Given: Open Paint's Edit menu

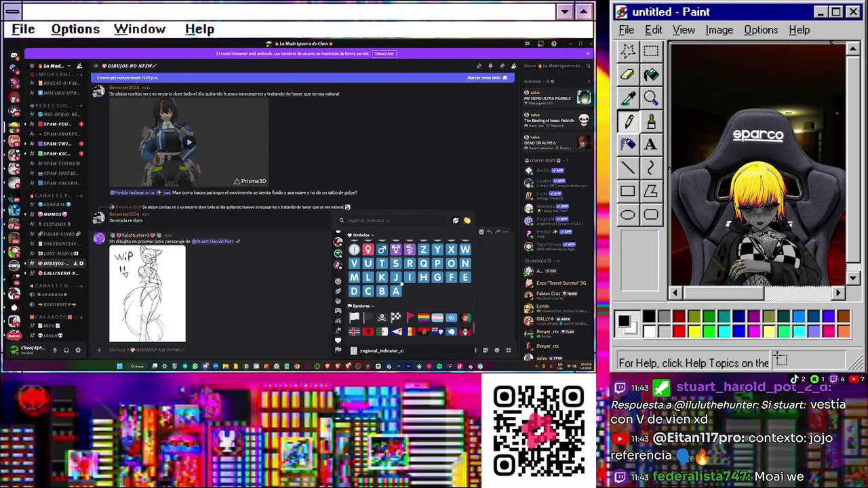Looking at the screenshot, I should pos(653,30).
